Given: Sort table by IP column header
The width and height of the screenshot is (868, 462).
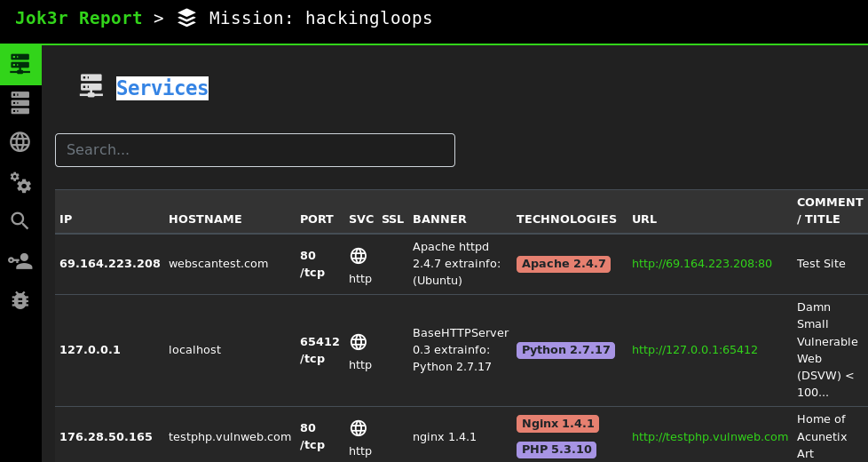Looking at the screenshot, I should 66,219.
